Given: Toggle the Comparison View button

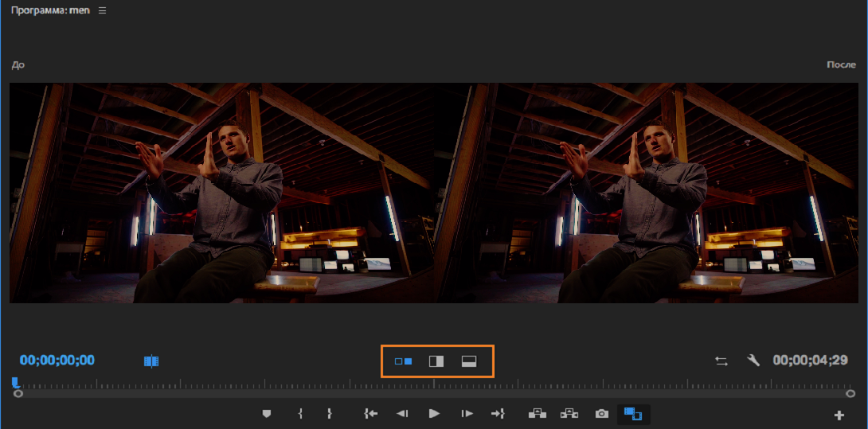Looking at the screenshot, I should click(x=633, y=414).
